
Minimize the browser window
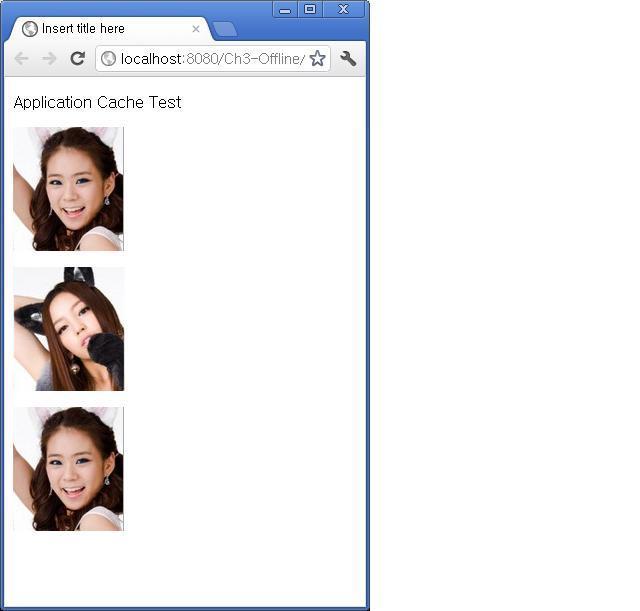click(285, 9)
